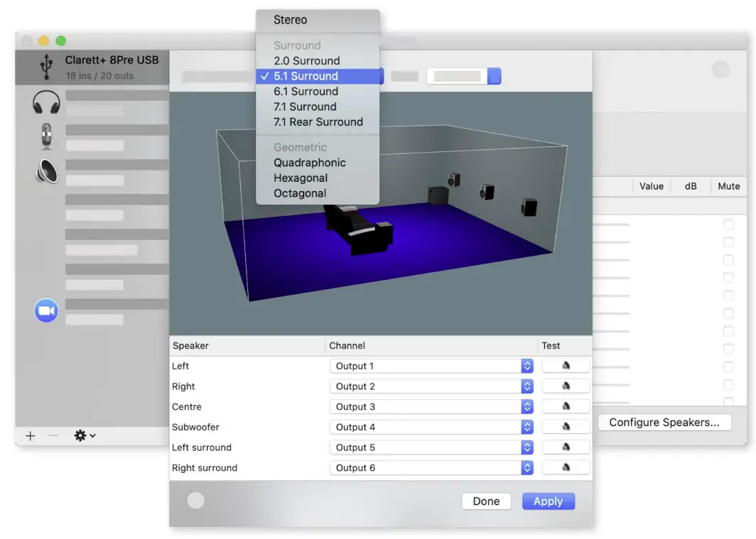756x539 pixels.
Task: Click the Value column header
Action: (x=652, y=186)
